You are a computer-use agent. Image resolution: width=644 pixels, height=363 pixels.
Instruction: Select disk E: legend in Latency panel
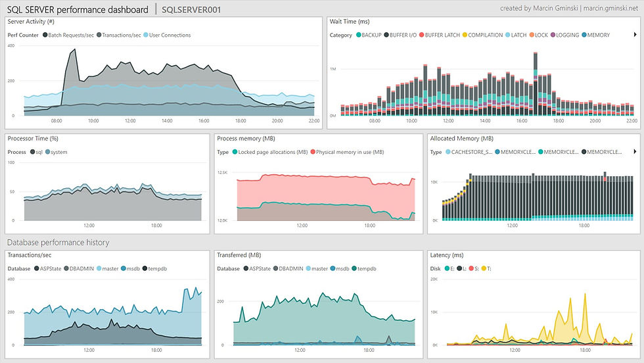tap(449, 268)
